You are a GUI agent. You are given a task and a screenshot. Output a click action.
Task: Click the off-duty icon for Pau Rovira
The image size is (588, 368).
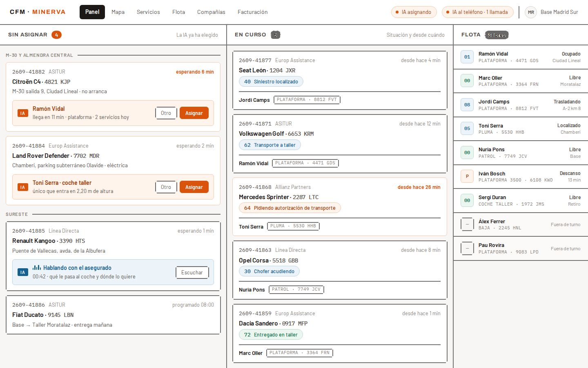tap(467, 248)
